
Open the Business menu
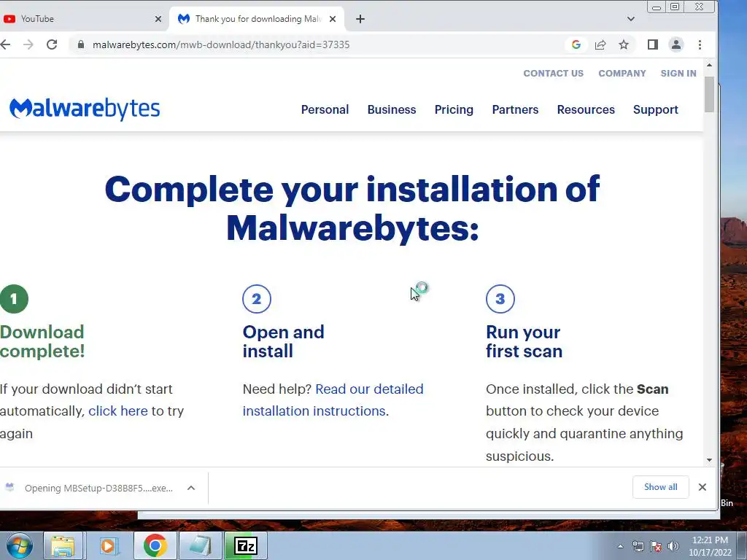point(392,109)
